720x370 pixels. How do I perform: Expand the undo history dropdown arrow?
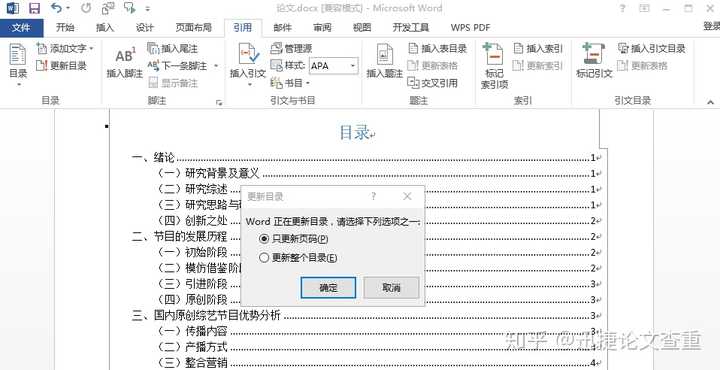pyautogui.click(x=68, y=8)
